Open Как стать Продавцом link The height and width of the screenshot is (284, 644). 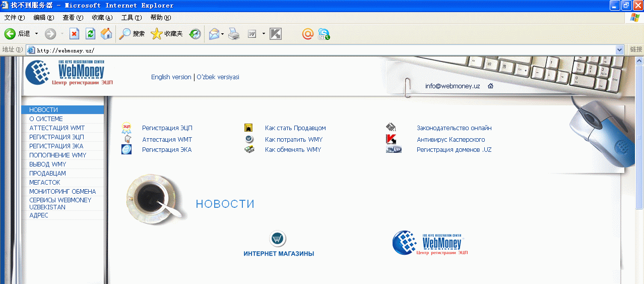295,128
